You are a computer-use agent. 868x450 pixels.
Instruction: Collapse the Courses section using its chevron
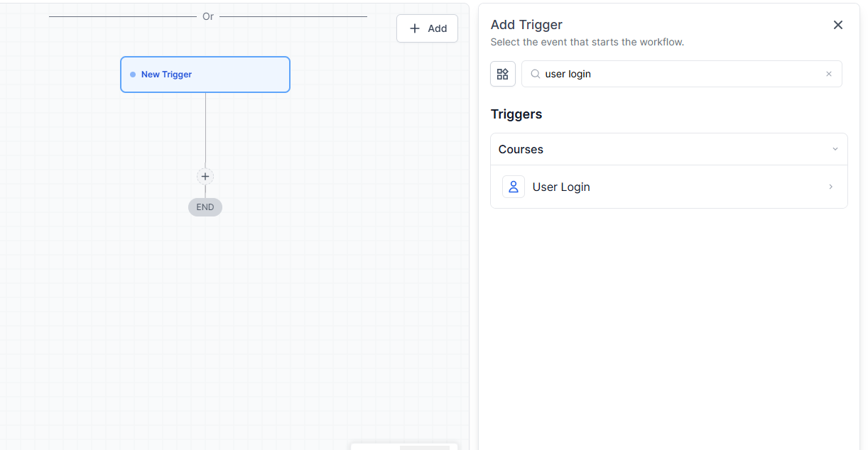(x=835, y=149)
